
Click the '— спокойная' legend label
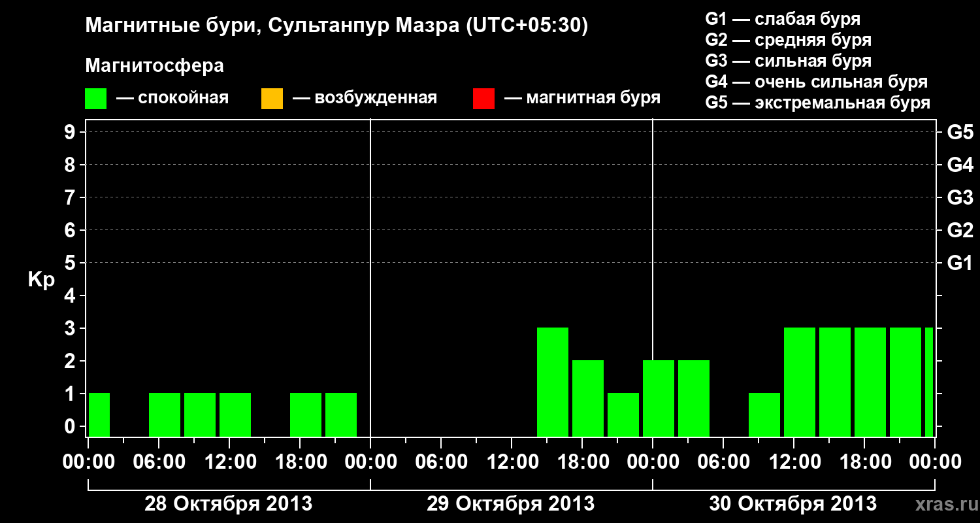tap(172, 98)
